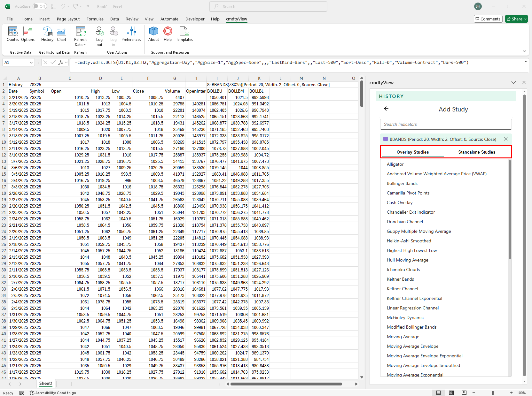This screenshot has width=532, height=396.
Task: Choose Ichimoku Clouds study
Action: 403,270
